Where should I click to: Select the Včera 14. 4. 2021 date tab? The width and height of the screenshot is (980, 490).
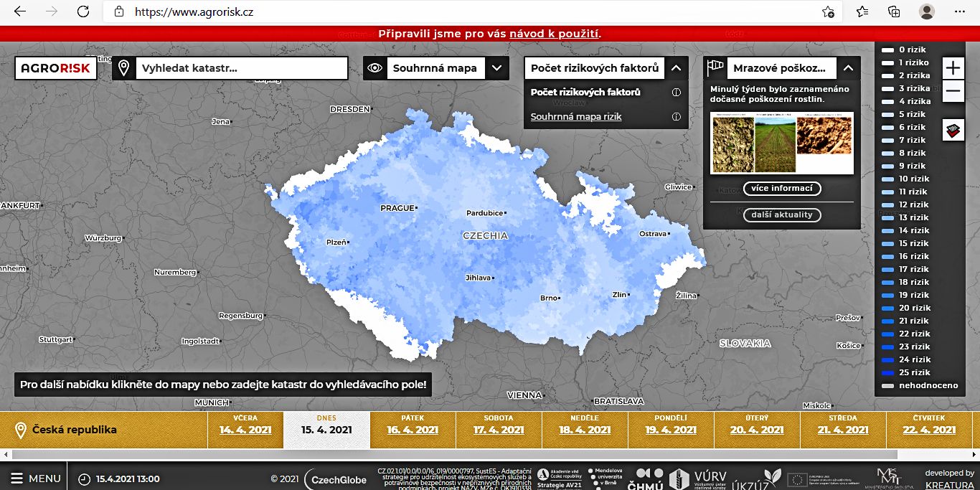tap(245, 425)
